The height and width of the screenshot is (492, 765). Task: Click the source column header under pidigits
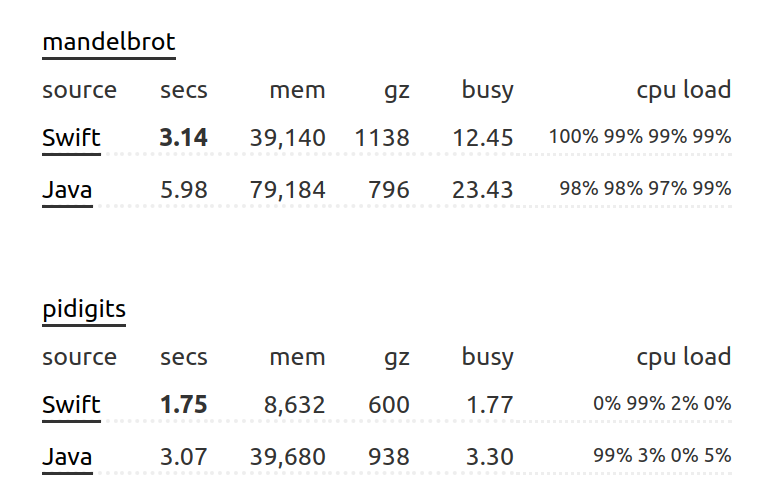pyautogui.click(x=79, y=357)
